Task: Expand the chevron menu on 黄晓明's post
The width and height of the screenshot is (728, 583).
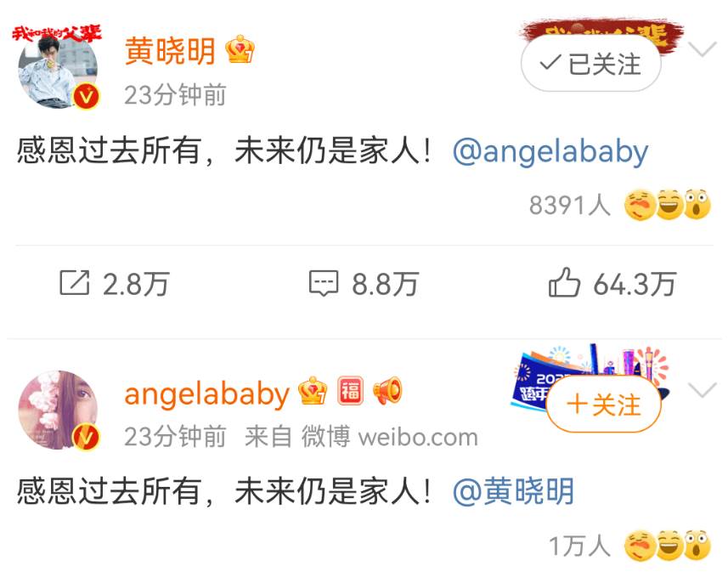Action: pos(703,48)
